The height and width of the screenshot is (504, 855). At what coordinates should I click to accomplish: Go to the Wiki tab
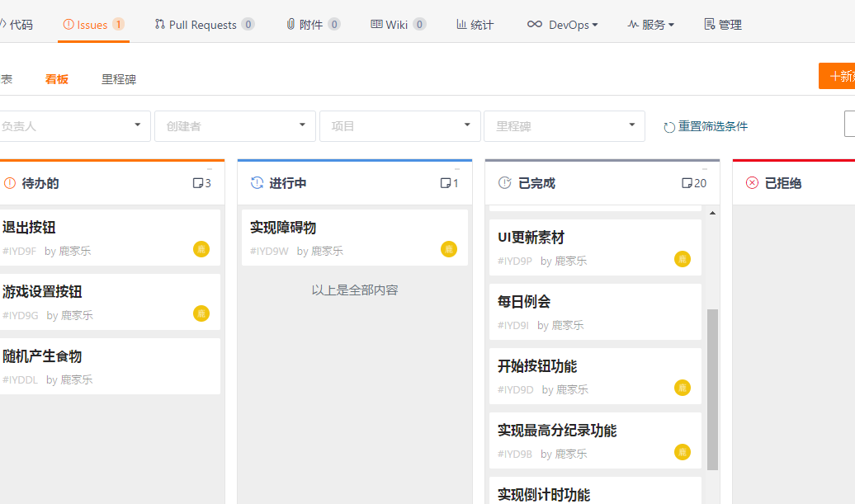[x=398, y=25]
